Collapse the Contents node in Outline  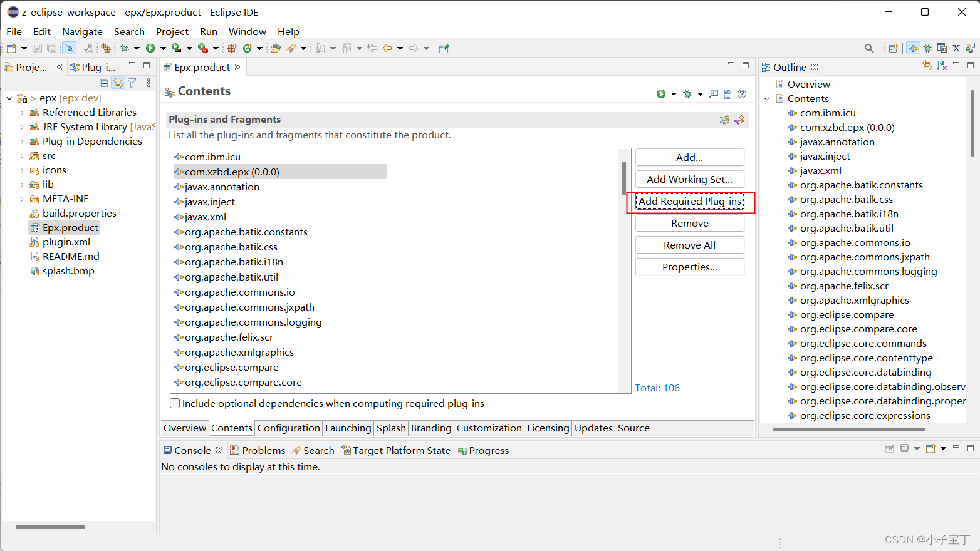tap(767, 99)
